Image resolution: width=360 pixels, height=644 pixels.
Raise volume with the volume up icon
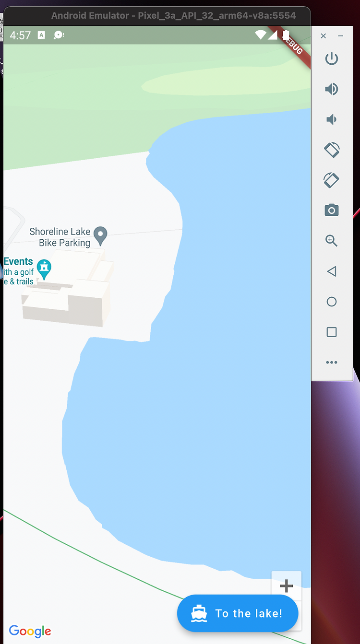coord(332,89)
